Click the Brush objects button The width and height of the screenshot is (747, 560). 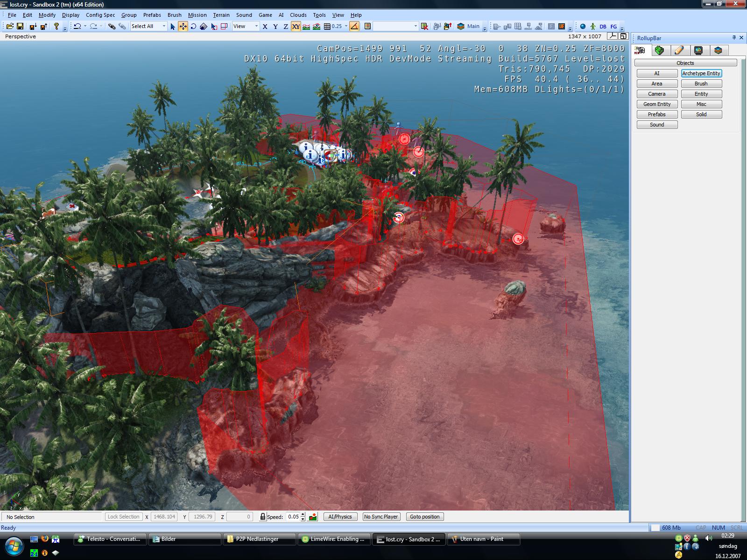click(x=701, y=84)
